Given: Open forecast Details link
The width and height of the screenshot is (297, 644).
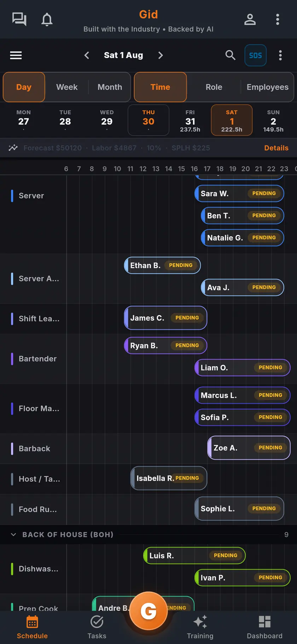Looking at the screenshot, I should pyautogui.click(x=276, y=148).
